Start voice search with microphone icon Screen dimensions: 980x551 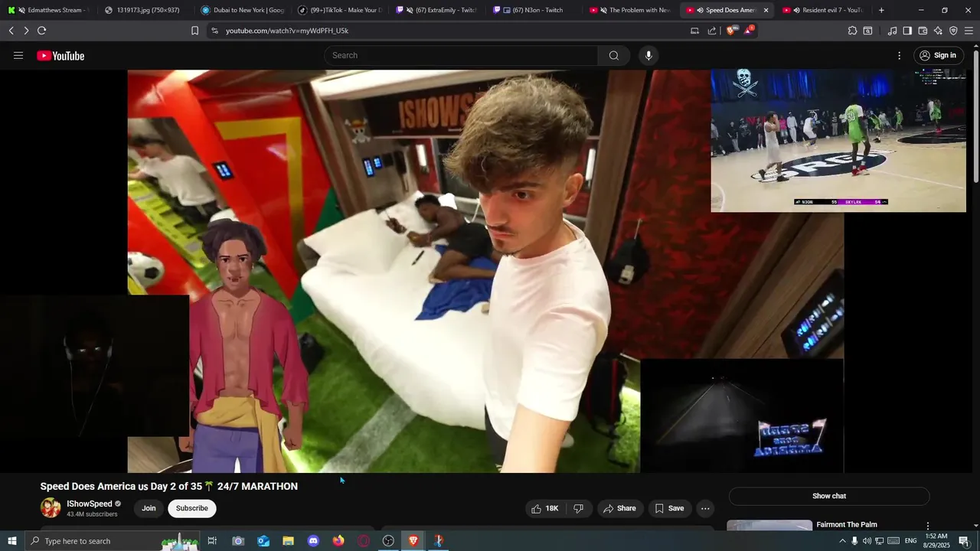648,55
